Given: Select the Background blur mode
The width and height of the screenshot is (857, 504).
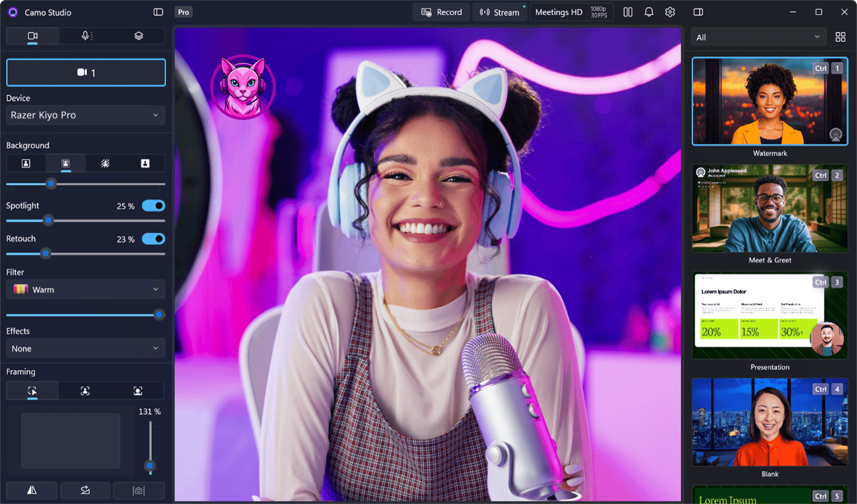Looking at the screenshot, I should pyautogui.click(x=66, y=164).
